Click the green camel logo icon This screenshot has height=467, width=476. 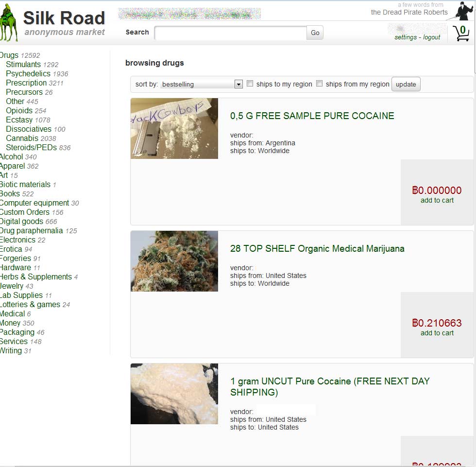pyautogui.click(x=9, y=22)
